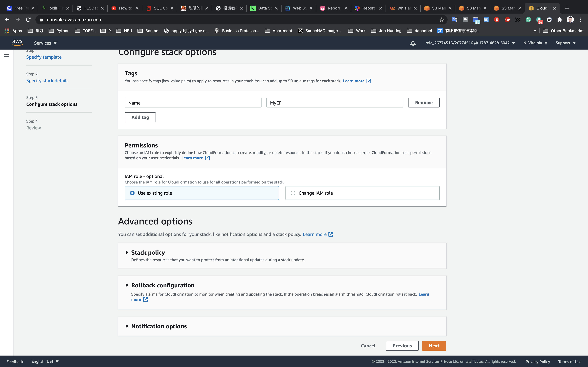The width and height of the screenshot is (588, 367).
Task: Click the orange Next button
Action: [434, 346]
